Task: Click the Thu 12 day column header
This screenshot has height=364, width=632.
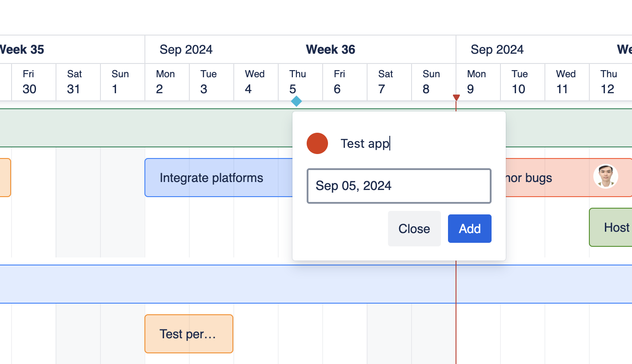Action: coord(611,82)
